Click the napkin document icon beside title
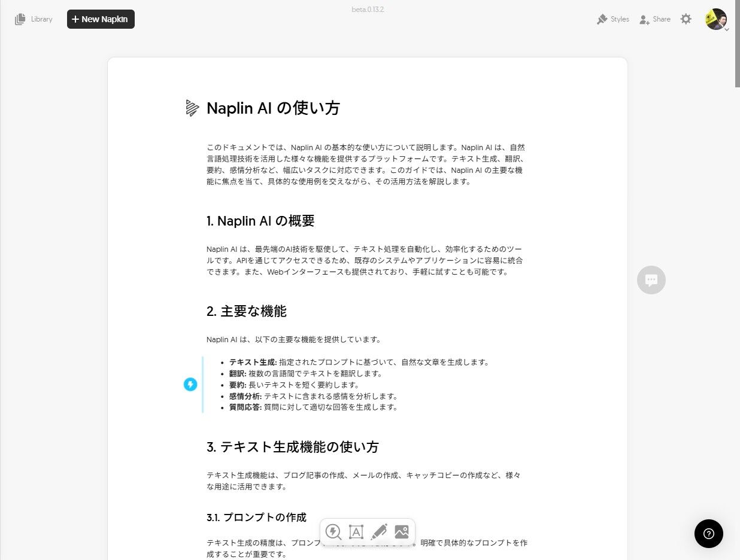Viewport: 740px width, 560px height. pyautogui.click(x=192, y=108)
